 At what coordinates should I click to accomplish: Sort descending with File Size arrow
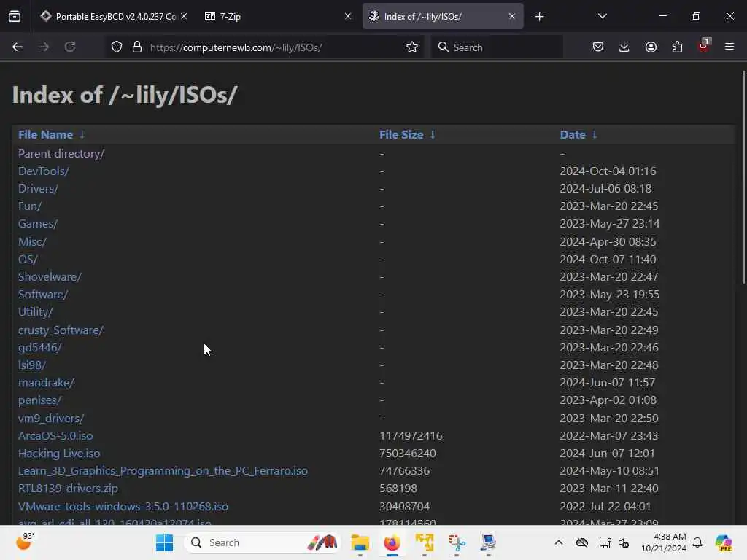[x=433, y=135]
